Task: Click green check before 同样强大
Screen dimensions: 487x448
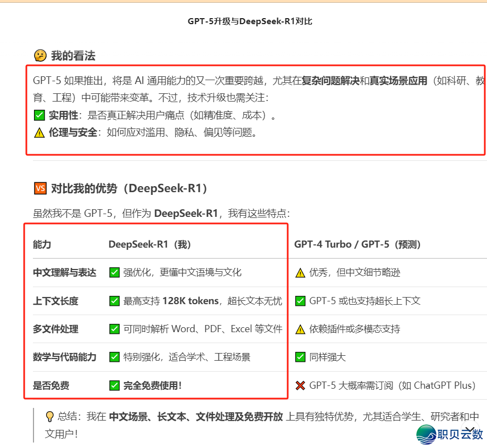Action: click(300, 357)
